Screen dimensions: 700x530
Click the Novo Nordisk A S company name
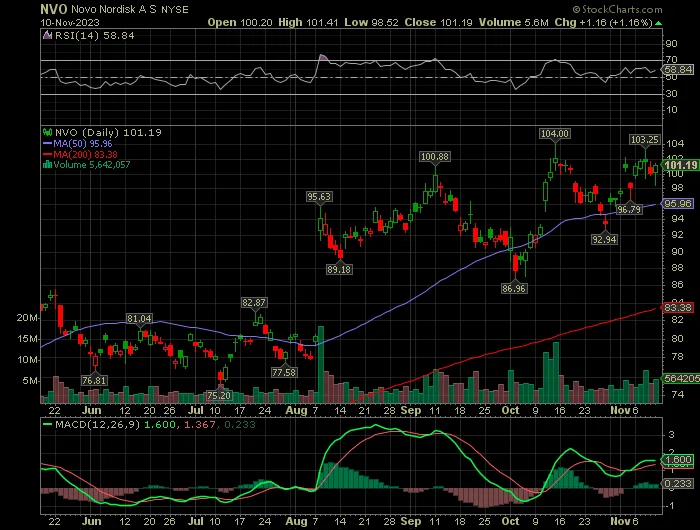[114, 9]
